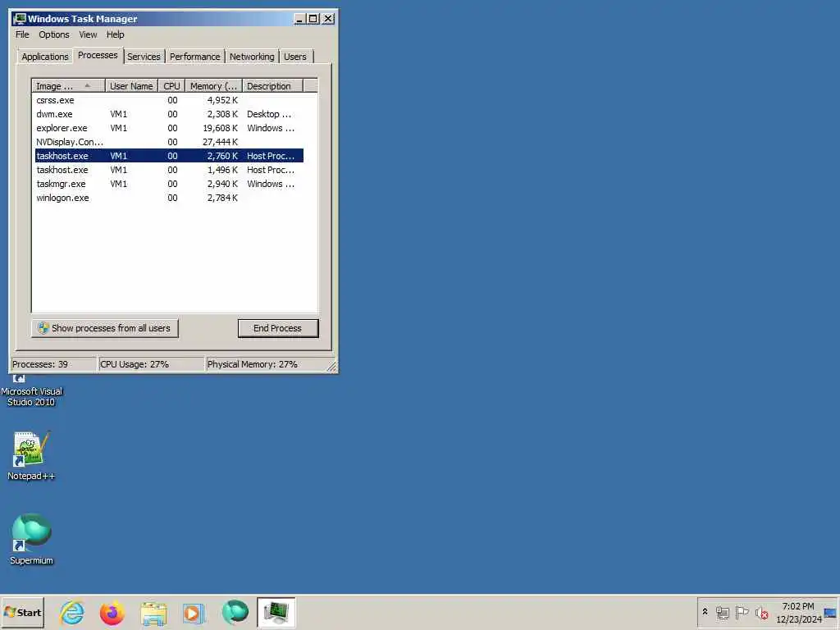The height and width of the screenshot is (630, 840).
Task: Open Windows Explorer folder icon in taskbar
Action: click(x=153, y=612)
